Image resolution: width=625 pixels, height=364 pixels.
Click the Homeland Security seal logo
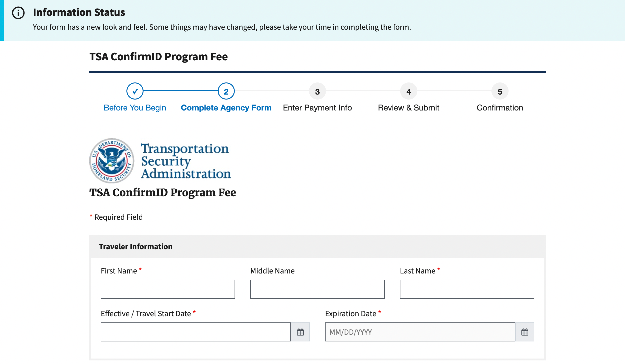coord(112,161)
